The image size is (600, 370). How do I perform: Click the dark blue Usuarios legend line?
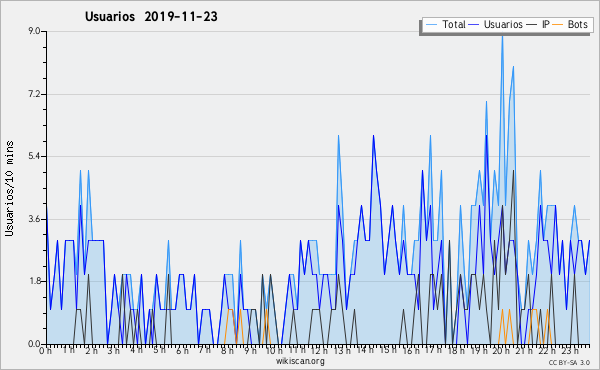pos(474,25)
